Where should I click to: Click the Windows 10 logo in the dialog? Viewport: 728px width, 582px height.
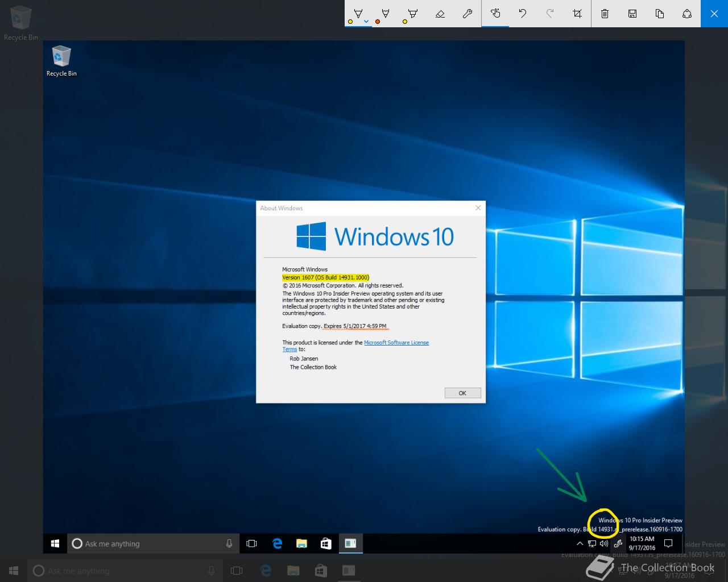375,236
